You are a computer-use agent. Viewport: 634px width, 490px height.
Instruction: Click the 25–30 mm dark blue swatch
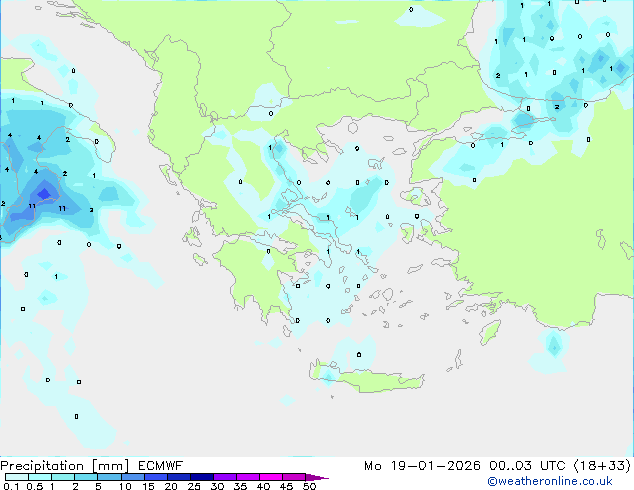point(201,477)
